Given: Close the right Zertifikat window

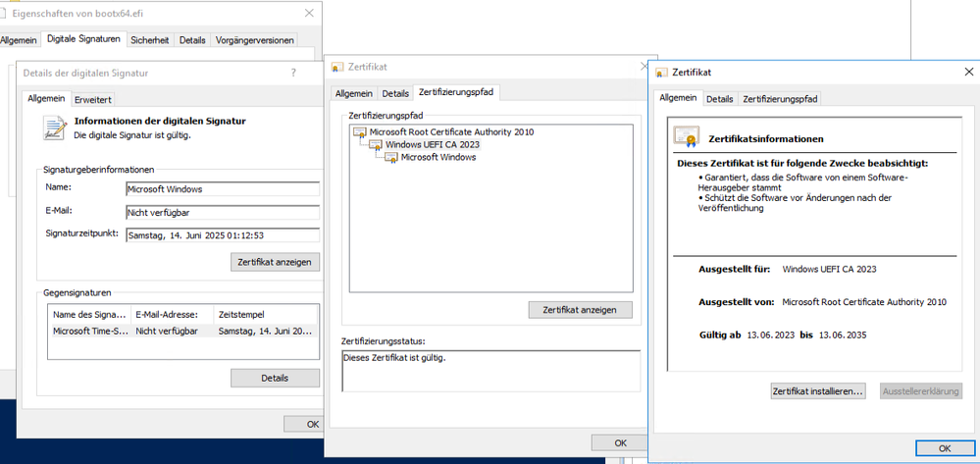Looking at the screenshot, I should point(968,72).
